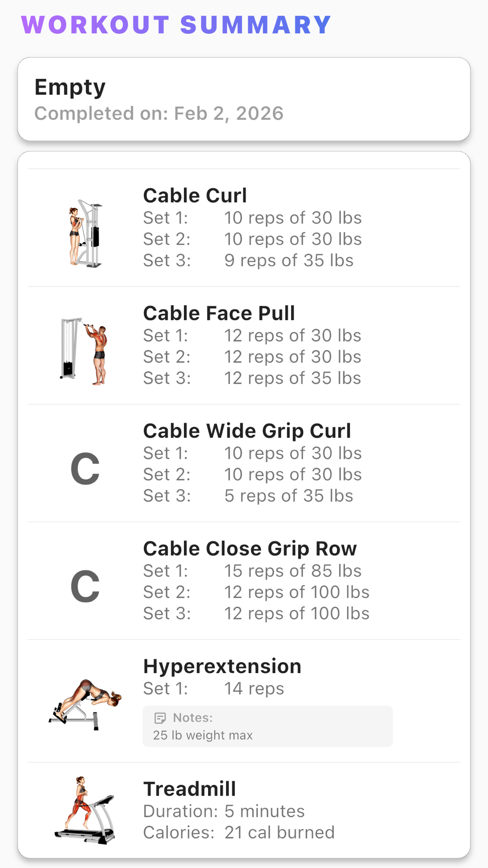
Task: Open the Cable Face Pull exercise title
Action: (219, 313)
